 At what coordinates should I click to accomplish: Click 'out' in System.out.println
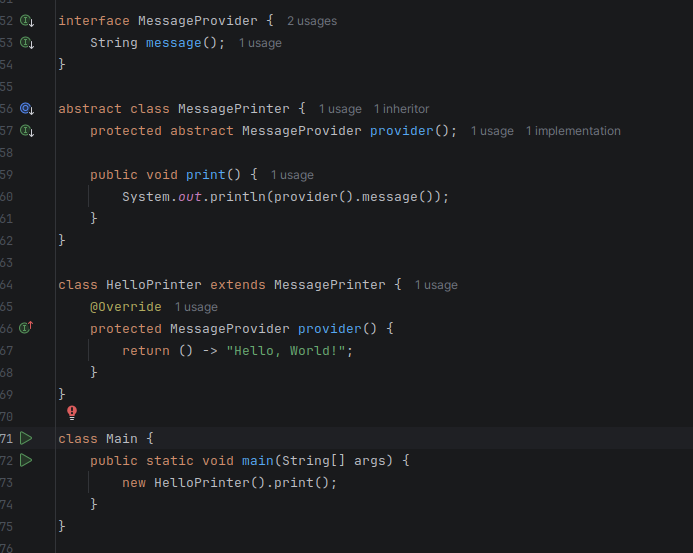190,197
